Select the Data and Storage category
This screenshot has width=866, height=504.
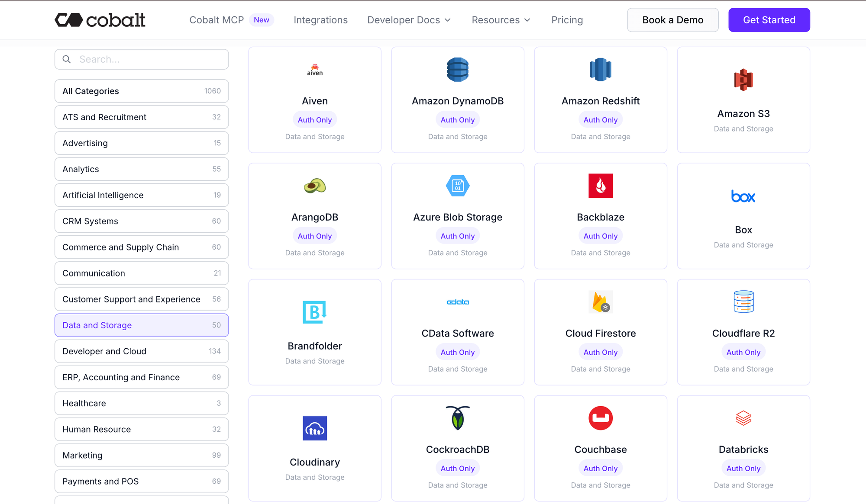click(x=142, y=325)
